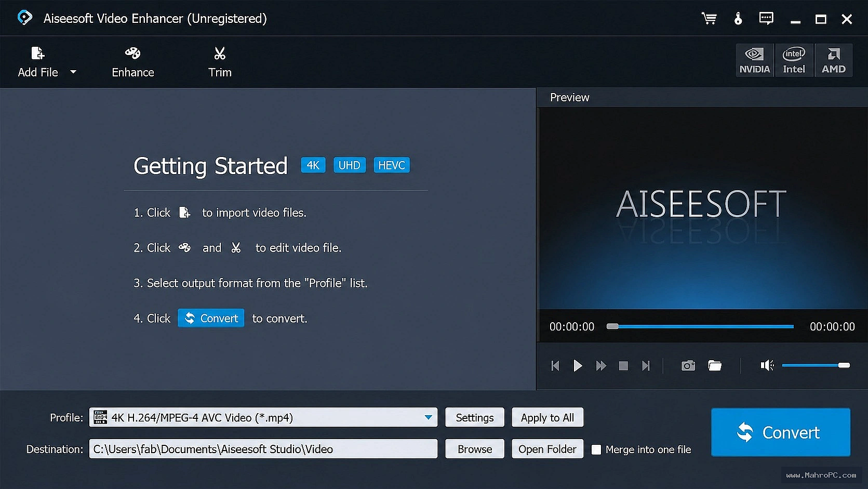The height and width of the screenshot is (489, 868).
Task: Click the enhance palette icon in step 2
Action: pyautogui.click(x=184, y=247)
